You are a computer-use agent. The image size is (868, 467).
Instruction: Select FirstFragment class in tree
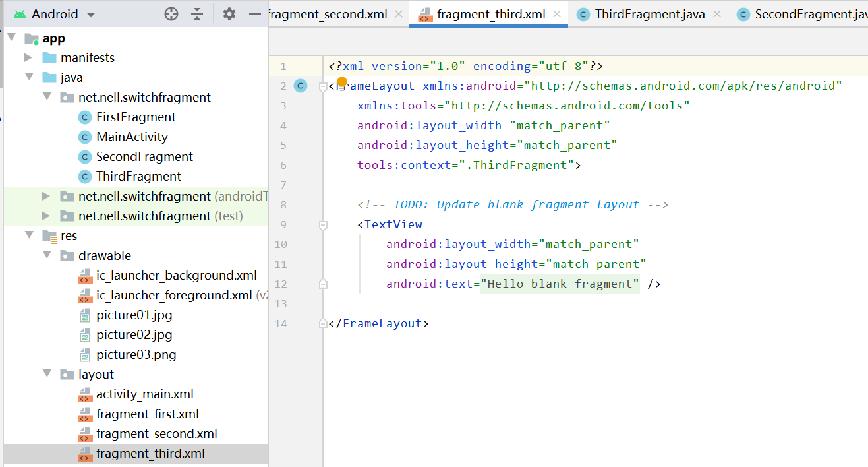pyautogui.click(x=136, y=117)
